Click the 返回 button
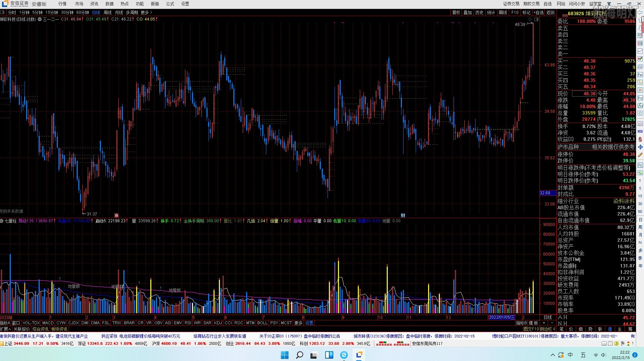Viewport: 644px width, 361px height. click(x=551, y=12)
